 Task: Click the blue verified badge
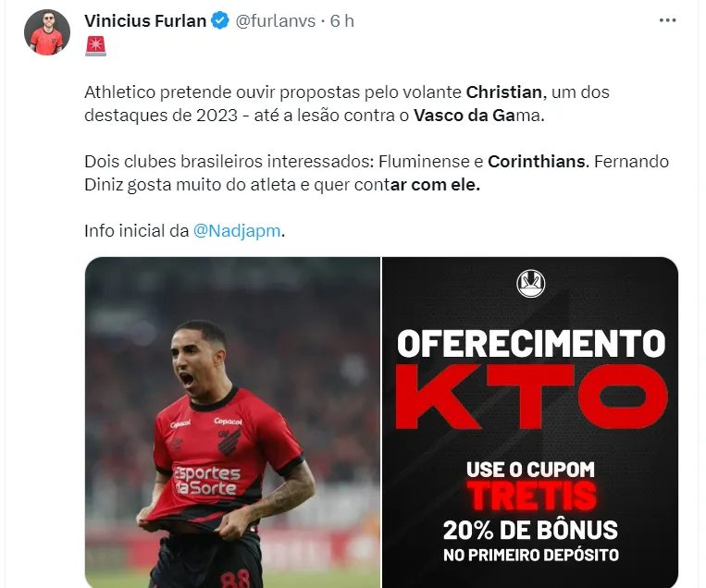[x=220, y=21]
